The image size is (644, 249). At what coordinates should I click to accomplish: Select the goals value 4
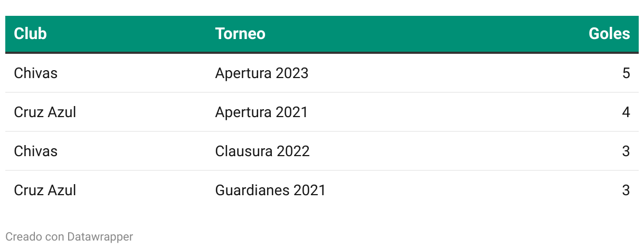tap(626, 112)
